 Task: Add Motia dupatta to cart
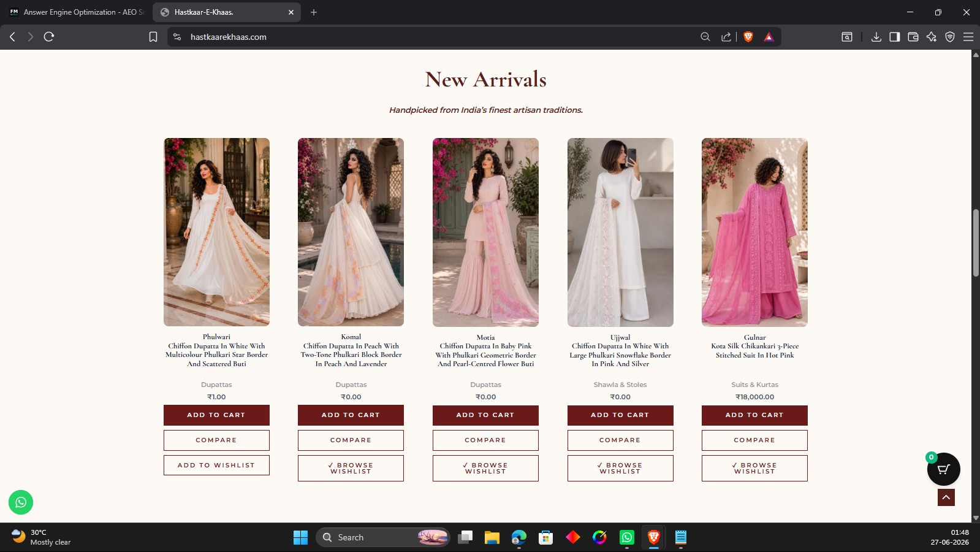pyautogui.click(x=485, y=415)
